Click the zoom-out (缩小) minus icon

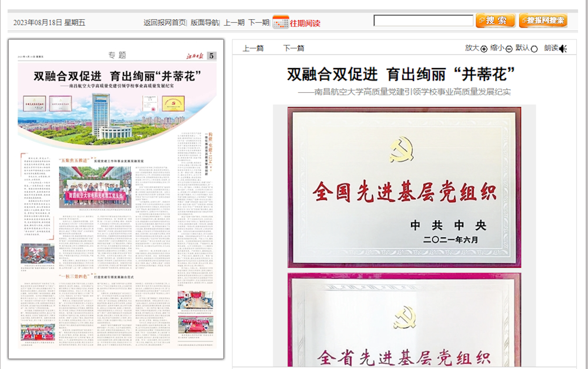(x=509, y=49)
